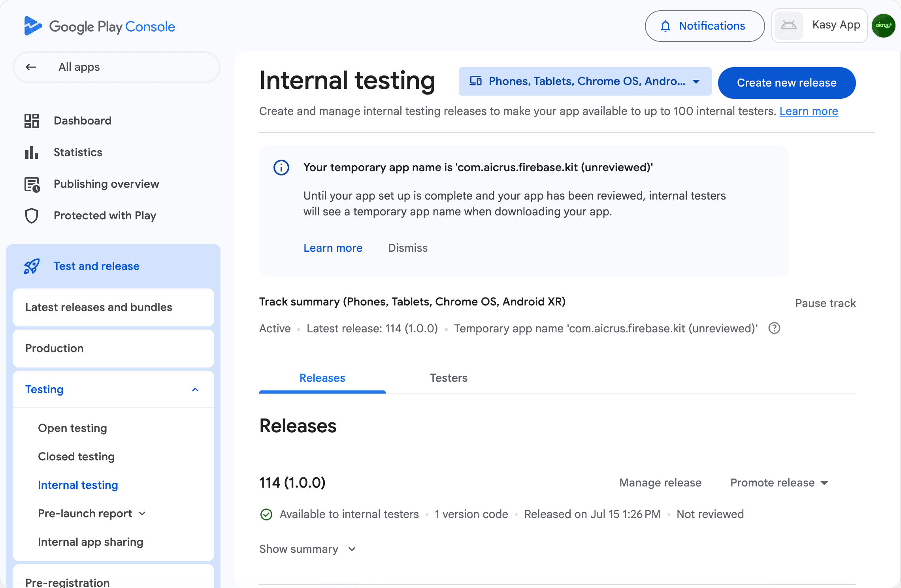901x588 pixels.
Task: Go to the Production track
Action: coord(113,349)
